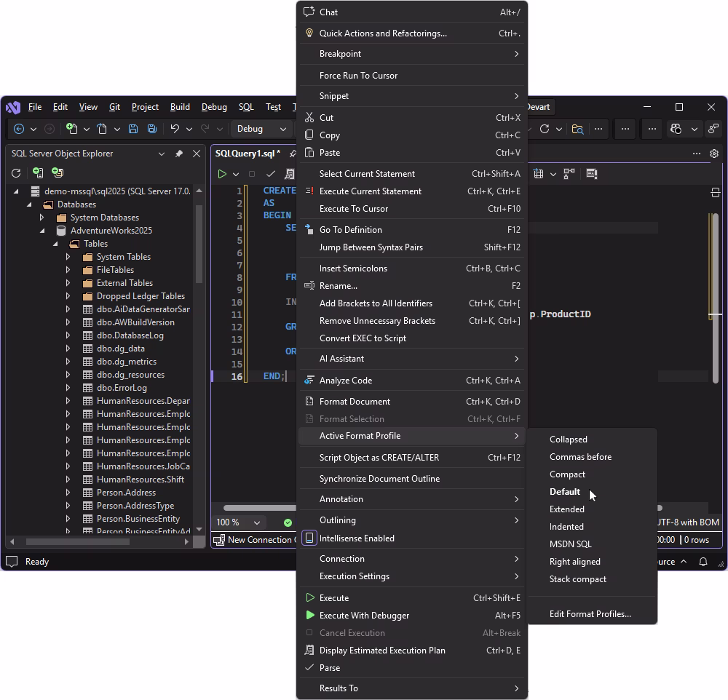The image size is (728, 700).
Task: Click Add SQL Server icon in explorer
Action: (x=38, y=173)
